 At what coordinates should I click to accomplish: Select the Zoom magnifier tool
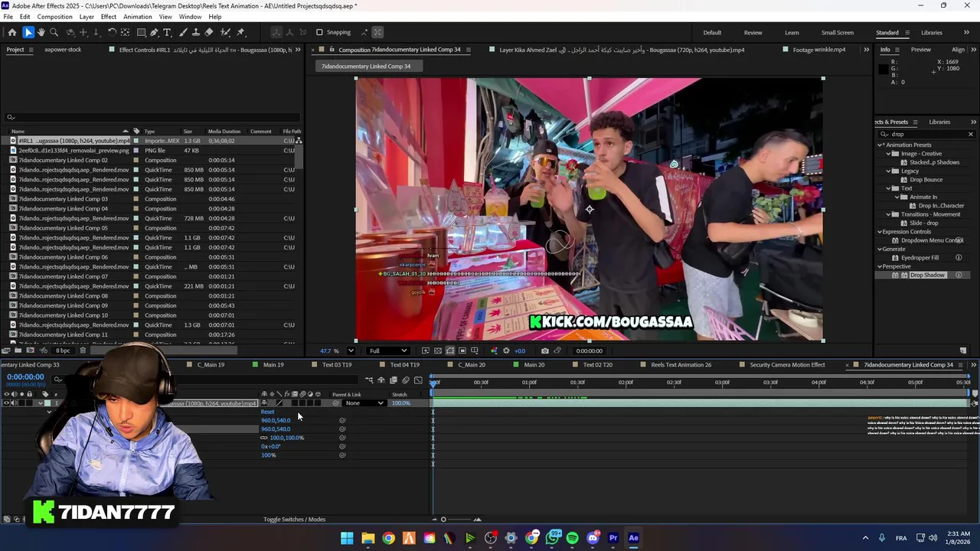[54, 32]
